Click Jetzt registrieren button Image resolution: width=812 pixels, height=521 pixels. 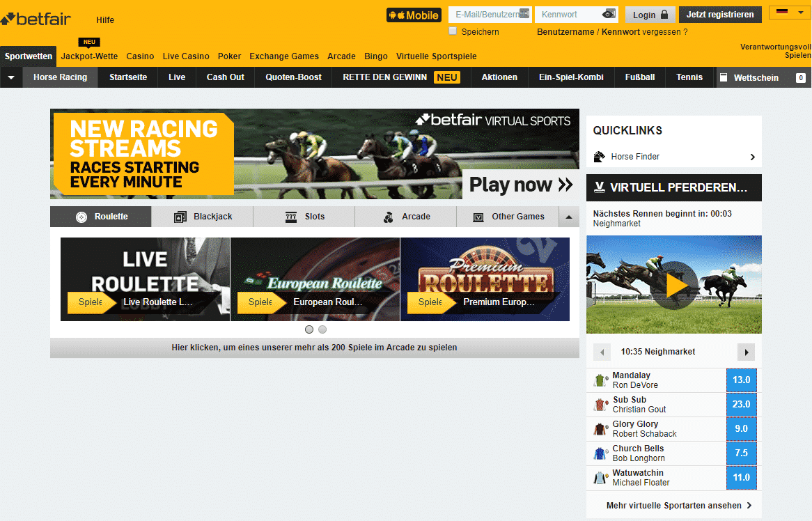point(720,15)
